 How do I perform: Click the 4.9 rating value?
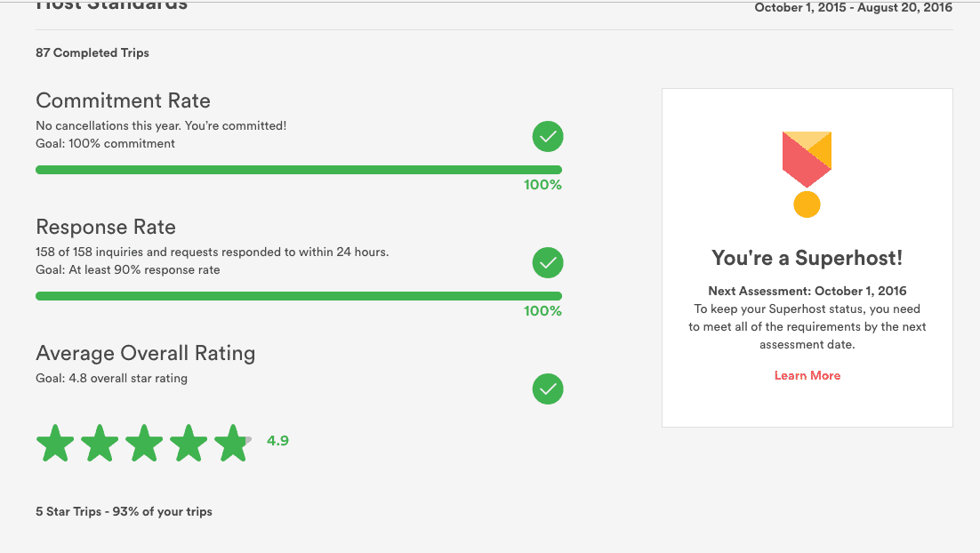[277, 440]
